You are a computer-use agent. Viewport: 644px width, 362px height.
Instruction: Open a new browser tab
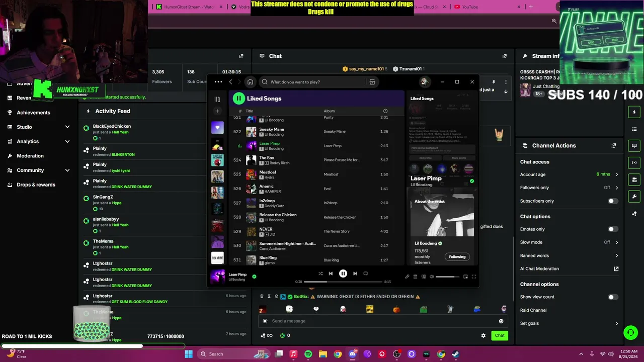point(531,7)
